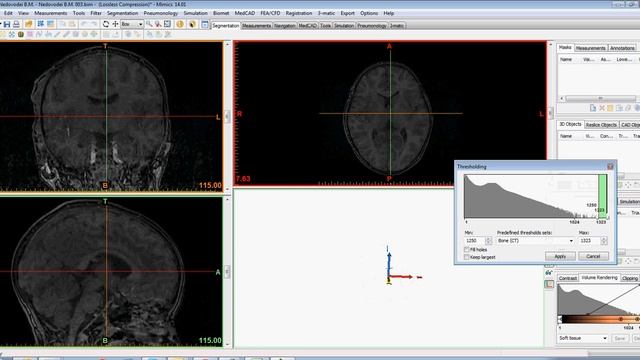Click the Masks list horizontal scrollbar
Viewport: 640px width, 360px height.
(x=599, y=98)
